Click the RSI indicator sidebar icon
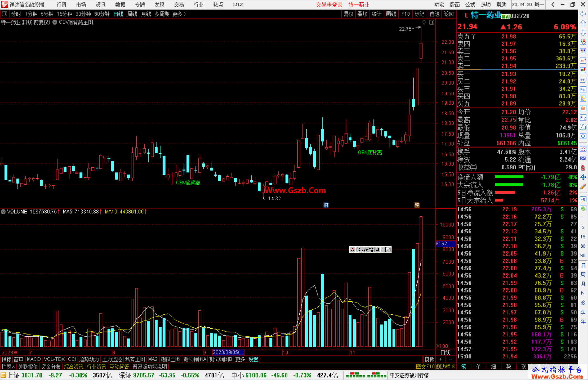588x380 pixels. [x=583, y=158]
